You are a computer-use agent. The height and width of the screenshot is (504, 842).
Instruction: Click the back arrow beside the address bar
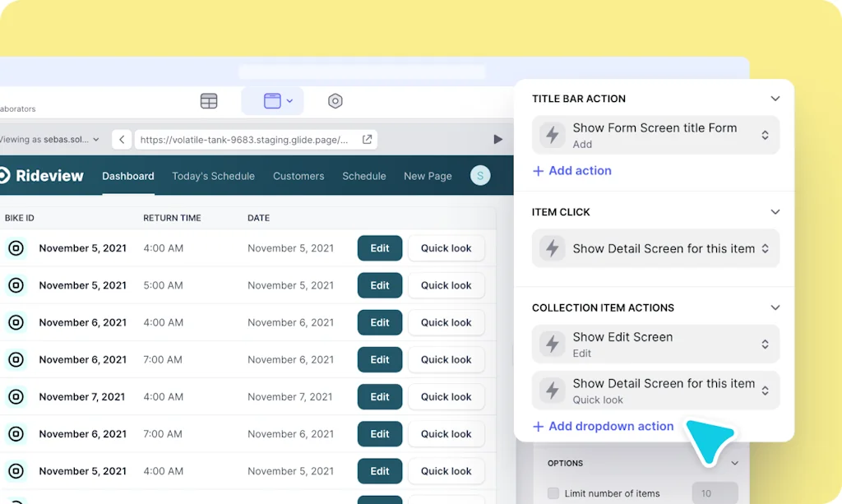[121, 139]
